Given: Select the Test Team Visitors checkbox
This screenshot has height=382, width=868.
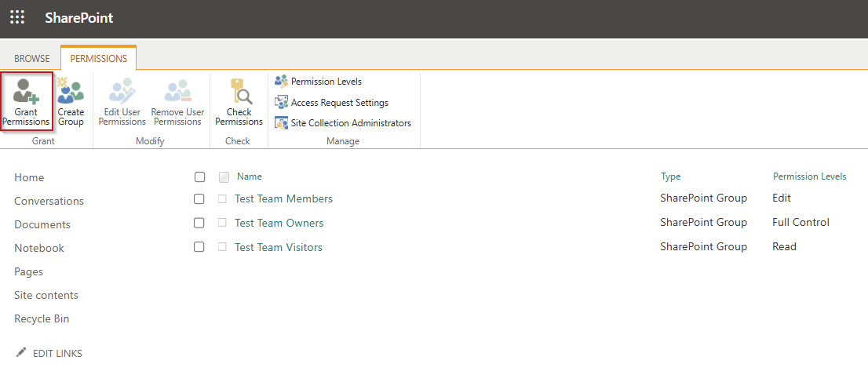Looking at the screenshot, I should coord(199,247).
